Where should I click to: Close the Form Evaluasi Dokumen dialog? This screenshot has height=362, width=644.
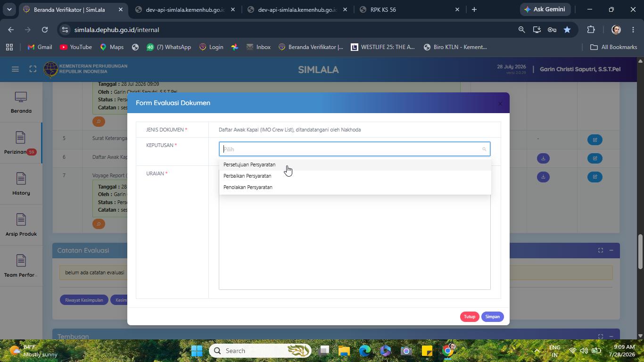click(500, 103)
